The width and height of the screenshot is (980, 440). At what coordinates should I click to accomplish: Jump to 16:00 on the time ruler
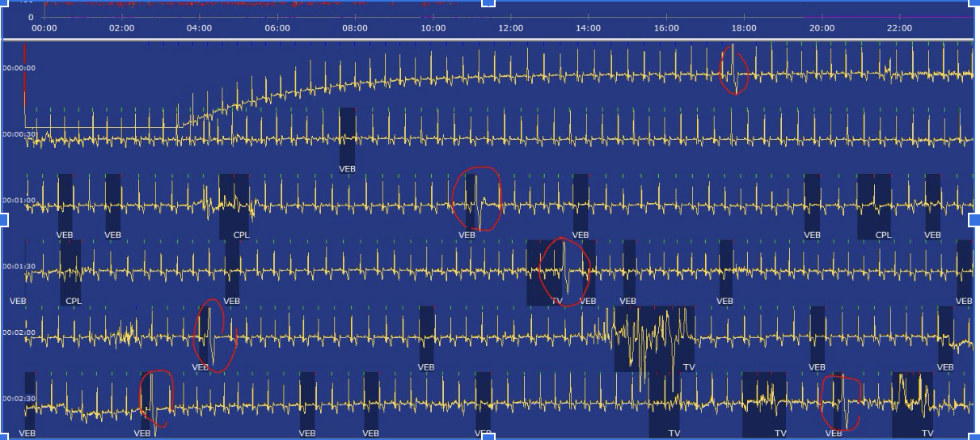666,28
